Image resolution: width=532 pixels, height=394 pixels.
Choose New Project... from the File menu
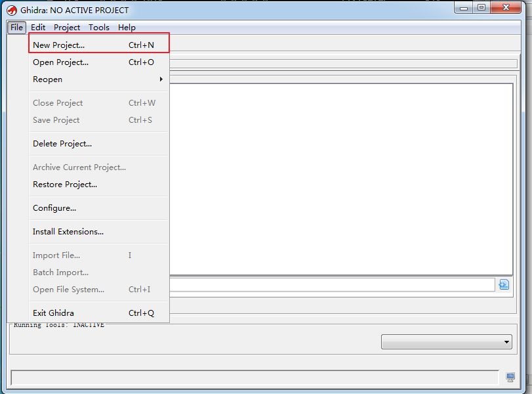tap(99, 45)
